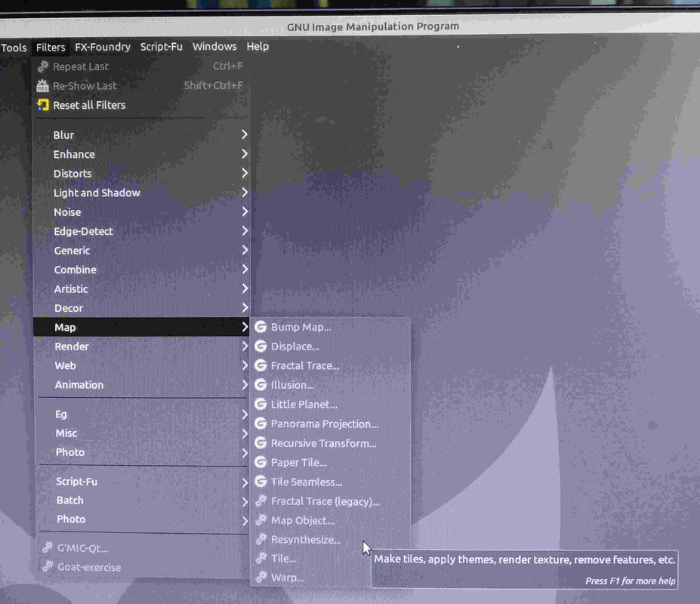Viewport: 700px width, 604px height.
Task: Expand the Enhance submenu arrow
Action: (x=244, y=153)
